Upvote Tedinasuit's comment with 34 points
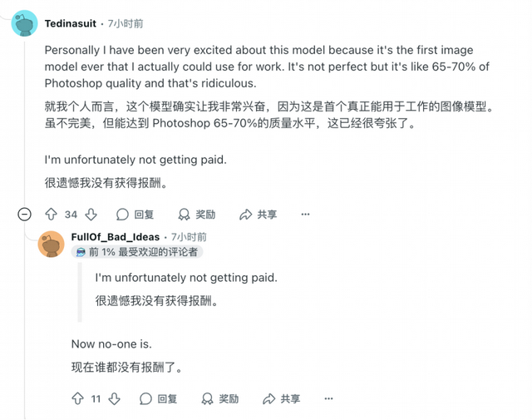 pyautogui.click(x=51, y=215)
